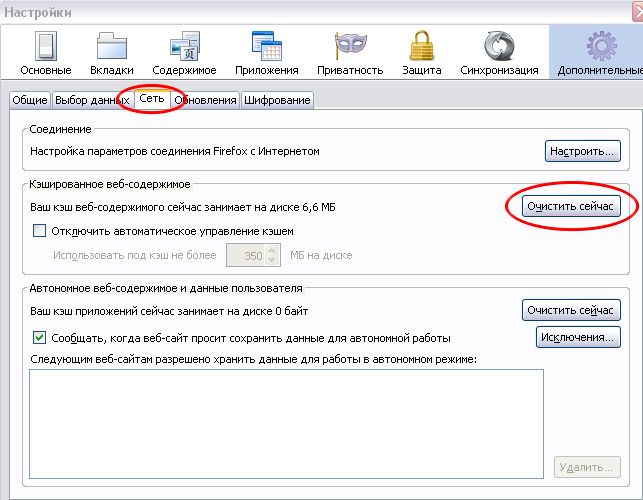643x500 pixels.
Task: Clear the application cache with Очистить сейчас
Action: pyautogui.click(x=571, y=310)
